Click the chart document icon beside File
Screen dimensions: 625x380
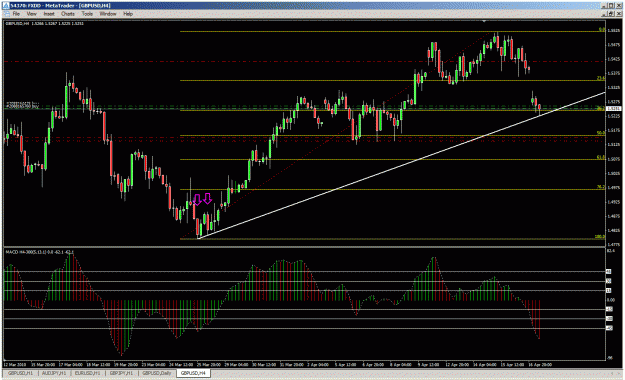[7, 14]
